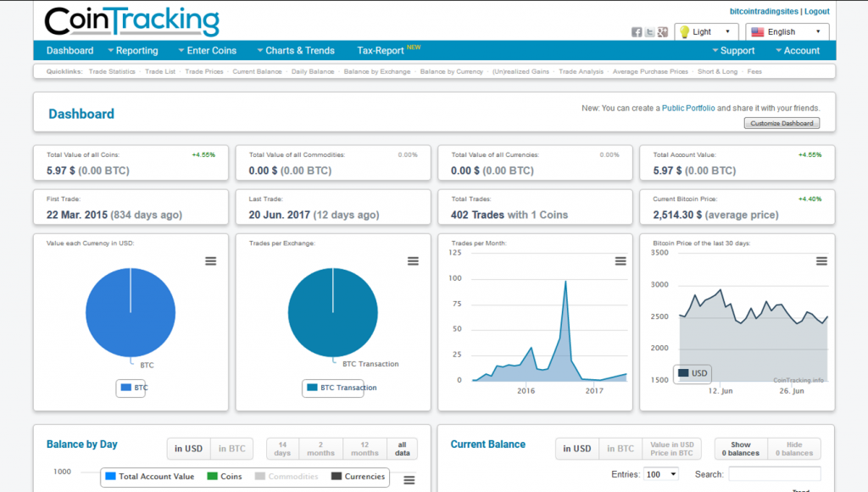Open the Public Portfolio link
868x492 pixels.
688,108
